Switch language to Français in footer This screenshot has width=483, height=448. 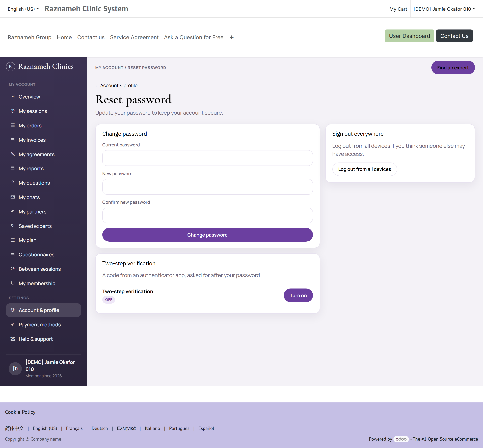74,428
